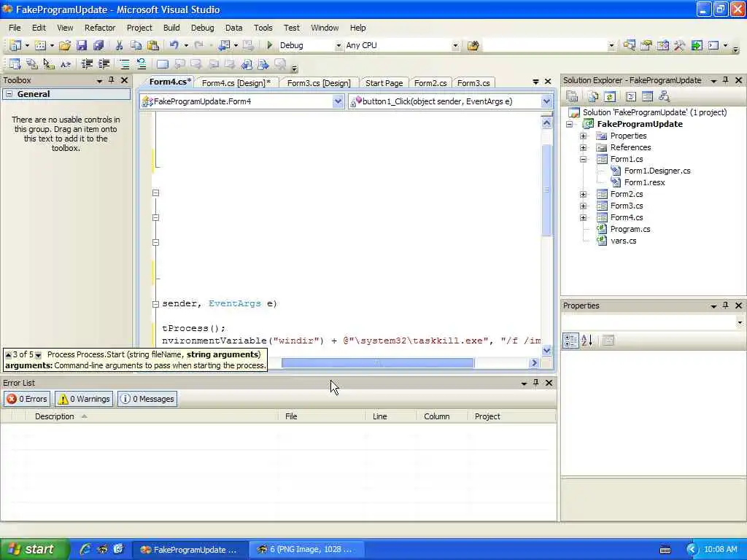Click View Class Diagram icon in Solution Explorer
Image resolution: width=747 pixels, height=560 pixels.
coord(664,97)
